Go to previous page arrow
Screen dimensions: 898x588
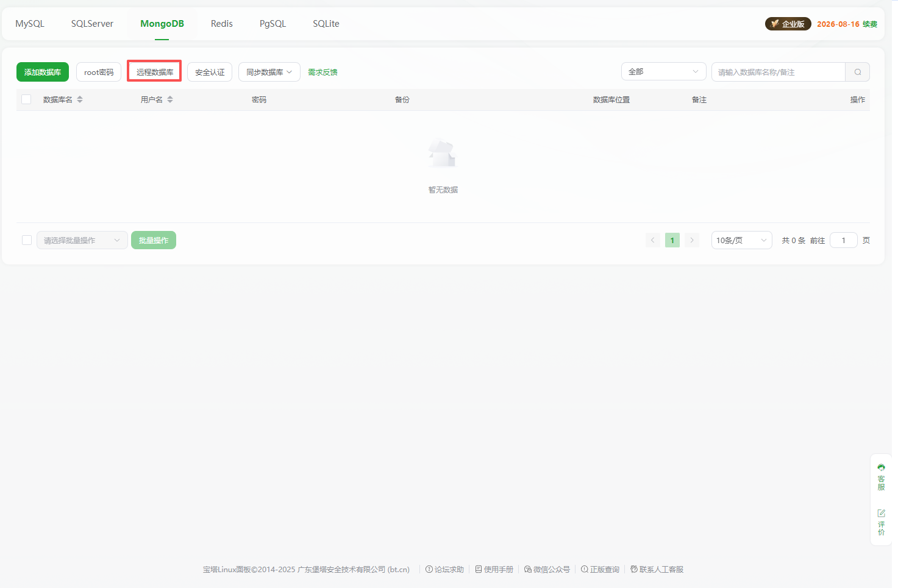pyautogui.click(x=652, y=240)
